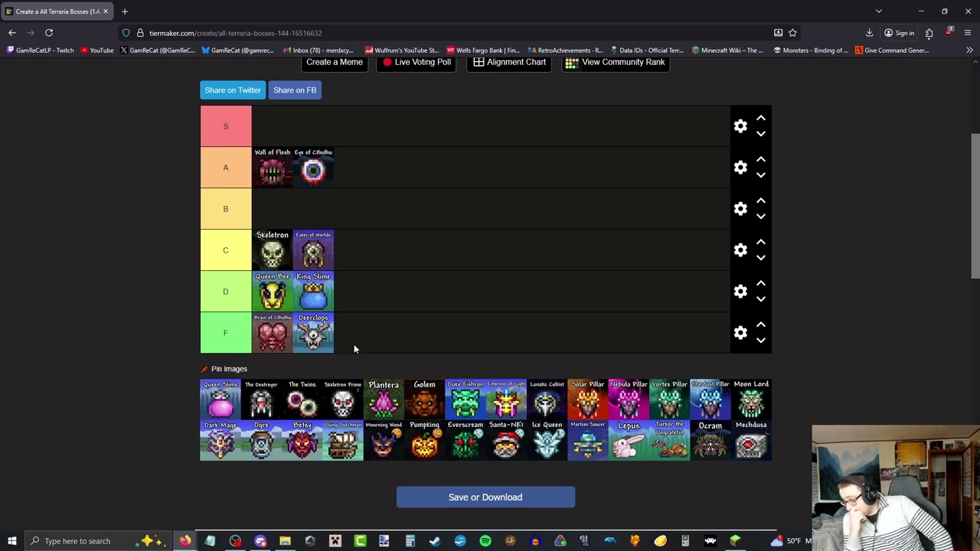Open settings gear for the B tier row
Image resolution: width=980 pixels, height=551 pixels.
tap(740, 209)
